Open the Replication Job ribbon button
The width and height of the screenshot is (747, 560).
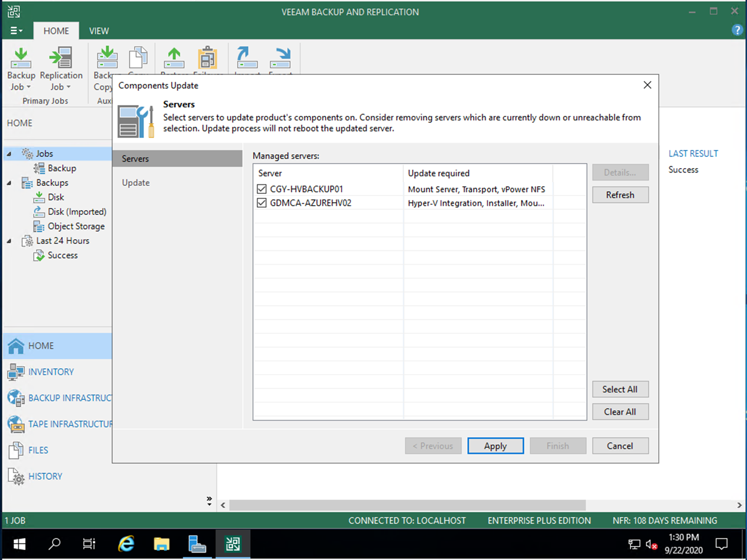pyautogui.click(x=61, y=69)
